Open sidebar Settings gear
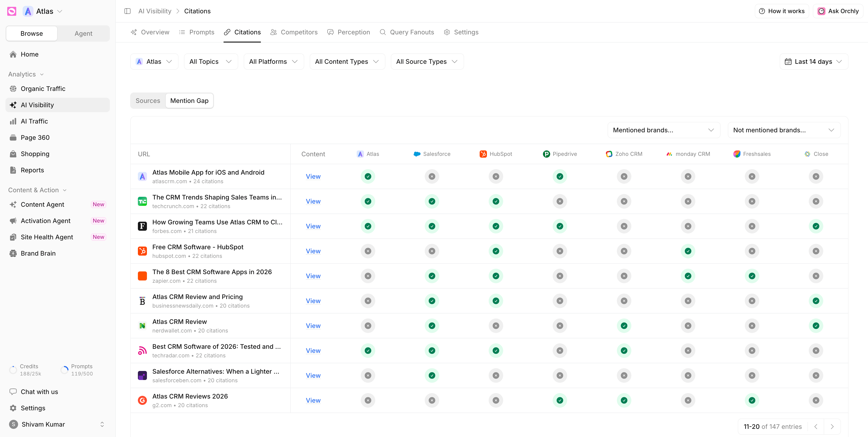This screenshot has height=437, width=868. point(58,408)
